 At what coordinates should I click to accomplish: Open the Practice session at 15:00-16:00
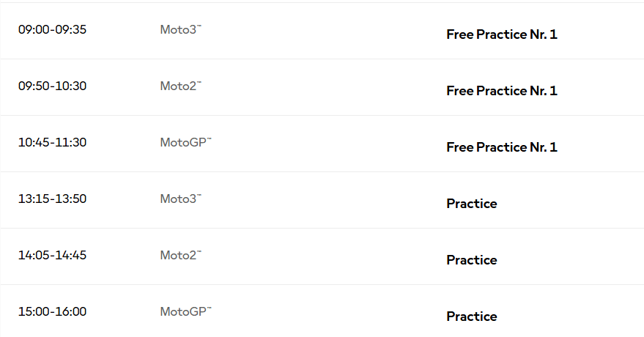point(471,316)
